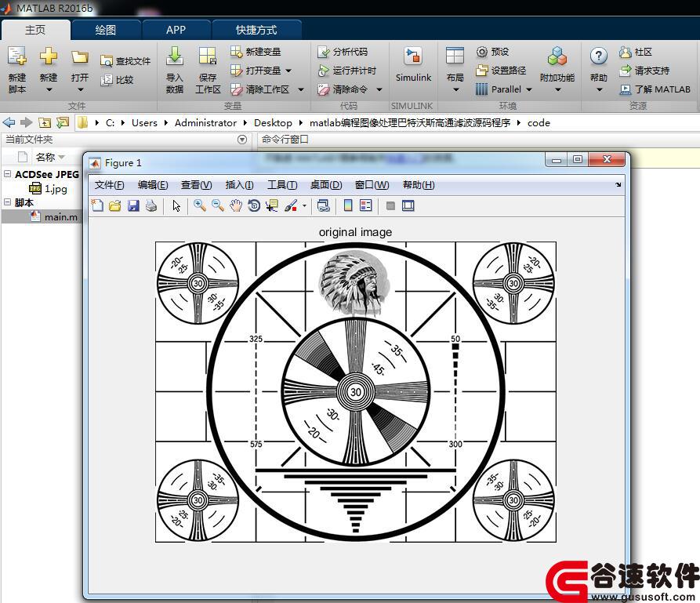Click the Browse for folder icon
Image resolution: width=700 pixels, height=603 pixels.
click(x=63, y=122)
